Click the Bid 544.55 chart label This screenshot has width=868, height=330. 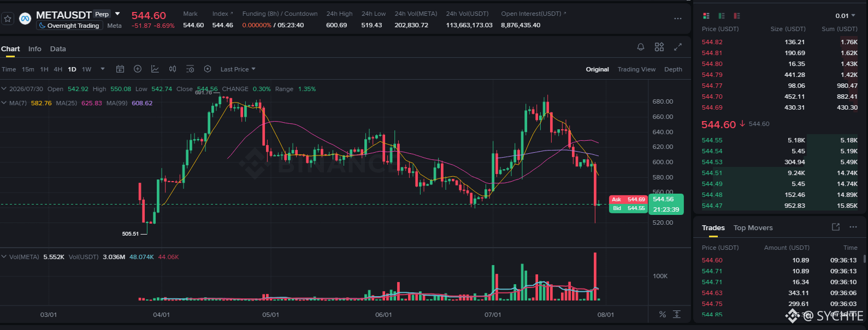tap(628, 208)
